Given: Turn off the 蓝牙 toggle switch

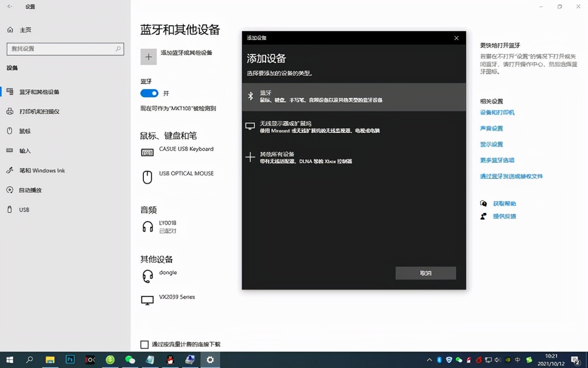Looking at the screenshot, I should click(148, 93).
